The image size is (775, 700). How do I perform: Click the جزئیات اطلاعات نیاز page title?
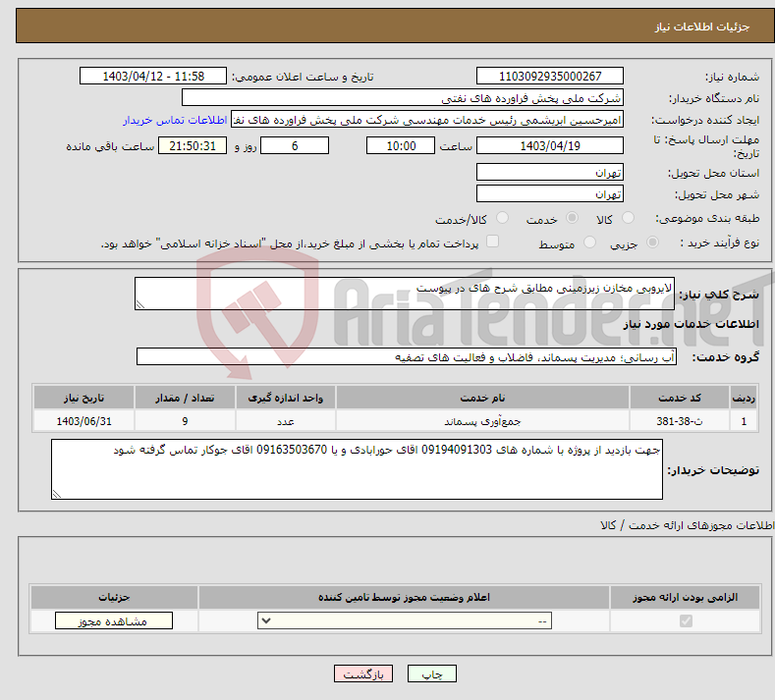click(x=702, y=27)
